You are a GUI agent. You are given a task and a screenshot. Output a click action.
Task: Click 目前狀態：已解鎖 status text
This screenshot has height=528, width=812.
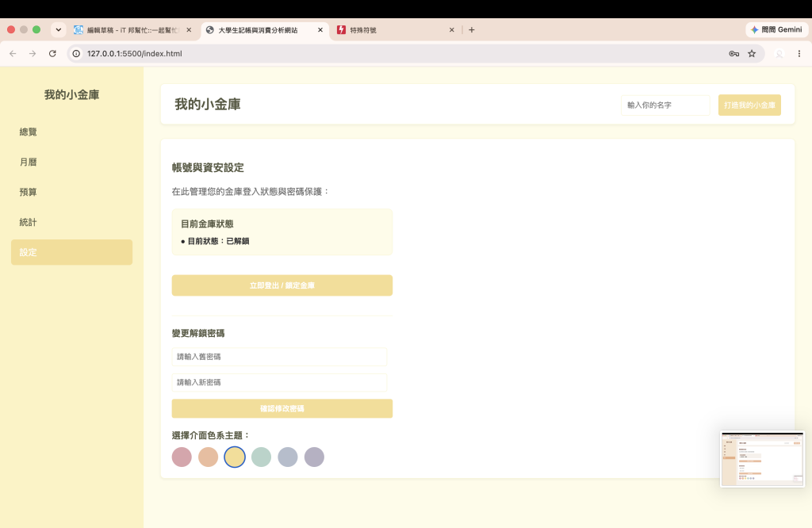click(218, 241)
